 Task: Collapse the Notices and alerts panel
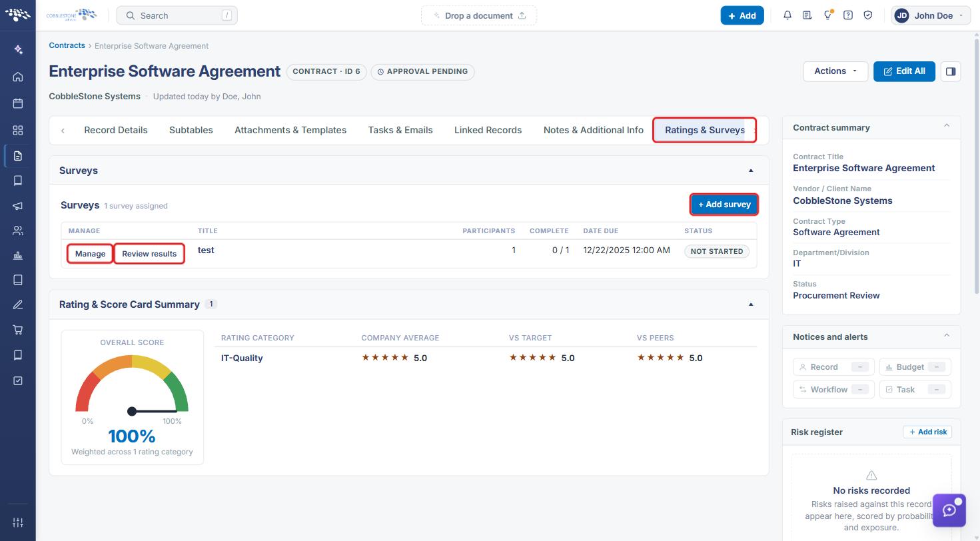coord(947,336)
